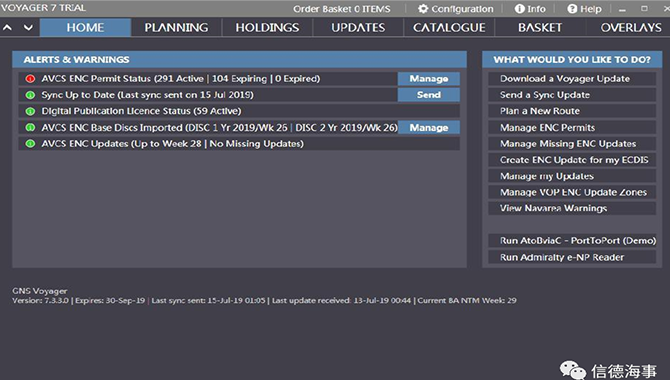
Task: Click the Help question mark icon
Action: pos(572,9)
